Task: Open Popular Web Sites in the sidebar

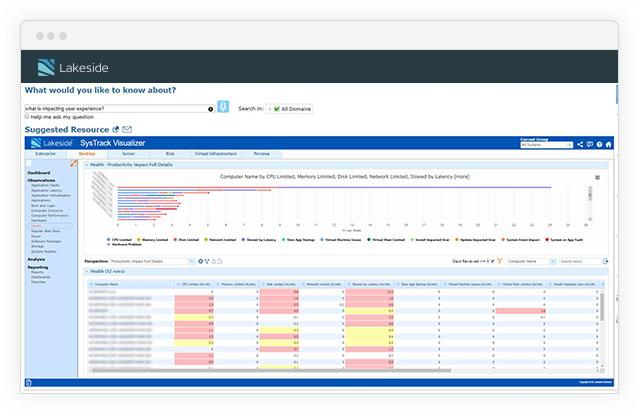Action: tap(46, 231)
